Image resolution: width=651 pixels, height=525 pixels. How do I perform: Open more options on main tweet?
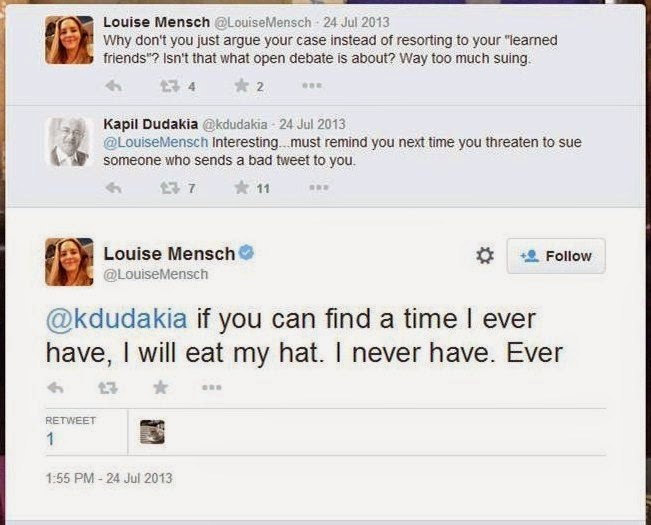[x=211, y=387]
